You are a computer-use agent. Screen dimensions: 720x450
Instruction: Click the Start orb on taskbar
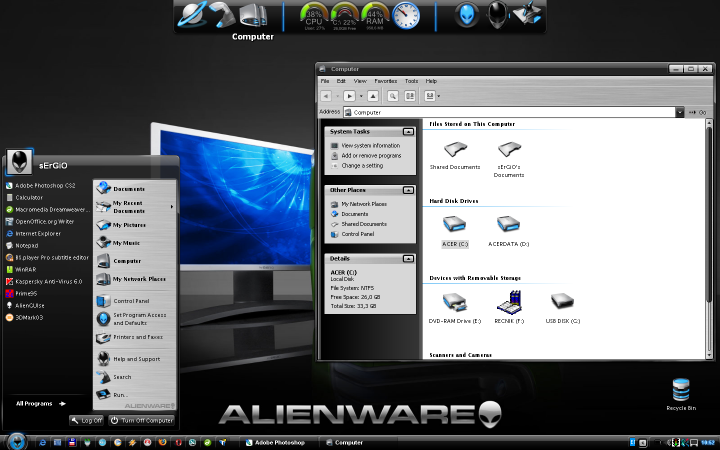pyautogui.click(x=17, y=442)
